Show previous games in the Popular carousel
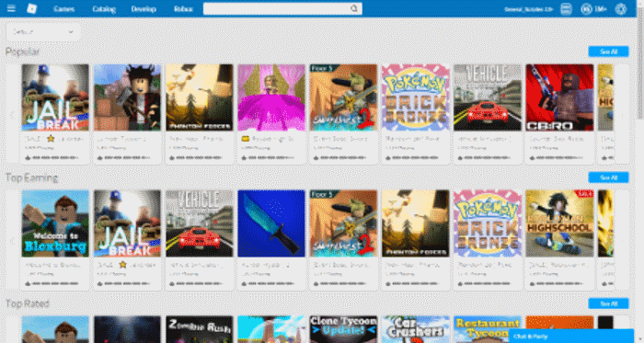The width and height of the screenshot is (644, 343). [12, 114]
